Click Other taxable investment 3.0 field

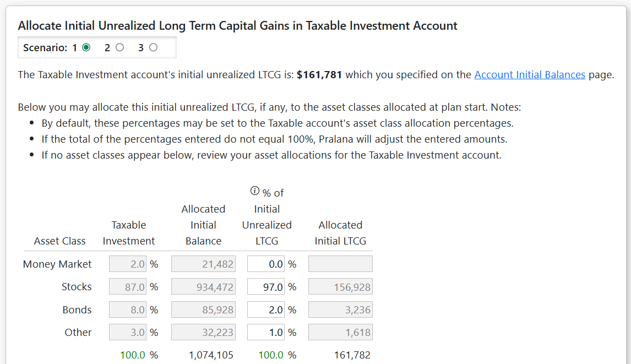coord(128,333)
